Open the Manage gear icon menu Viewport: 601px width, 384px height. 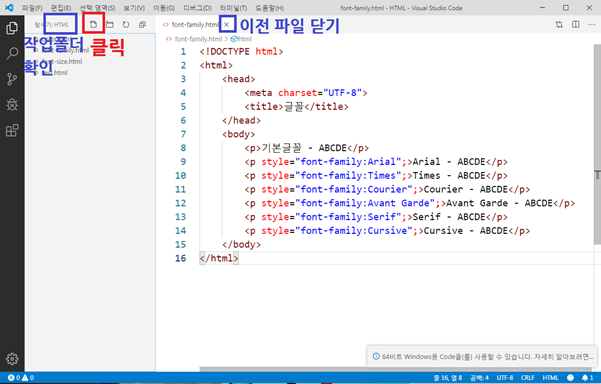[12, 359]
